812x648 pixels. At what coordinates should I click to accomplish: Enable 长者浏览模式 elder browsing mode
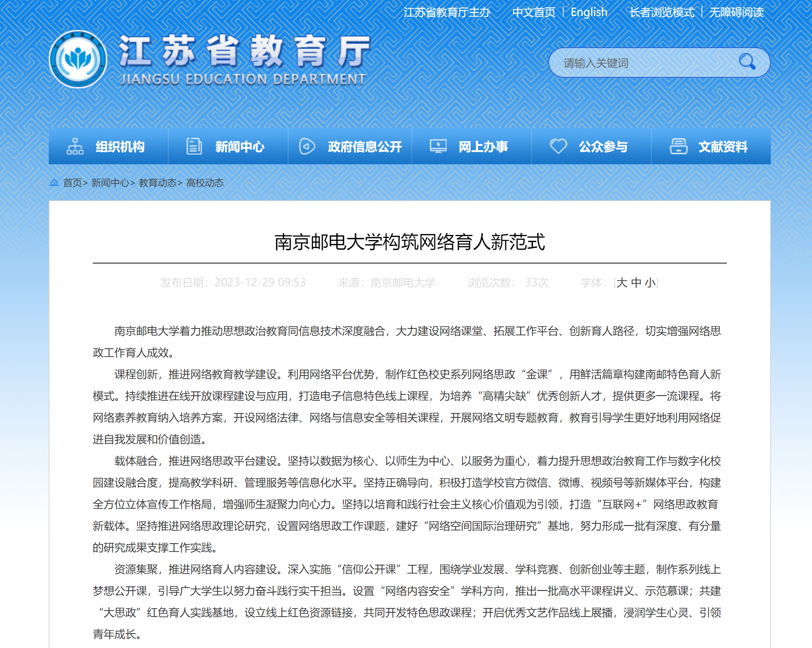click(661, 12)
